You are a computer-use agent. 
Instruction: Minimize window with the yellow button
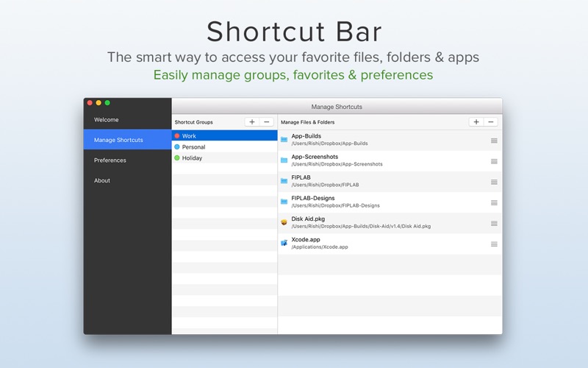98,102
